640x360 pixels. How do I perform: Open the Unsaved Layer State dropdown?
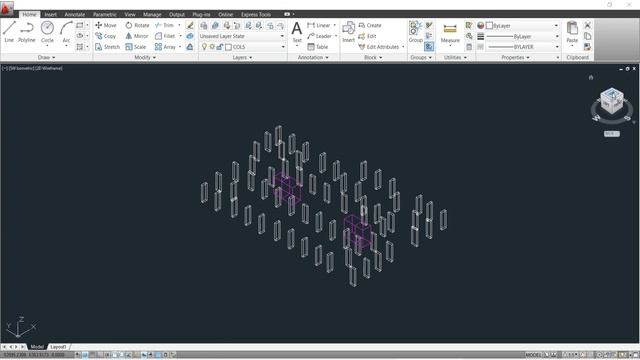(x=242, y=36)
